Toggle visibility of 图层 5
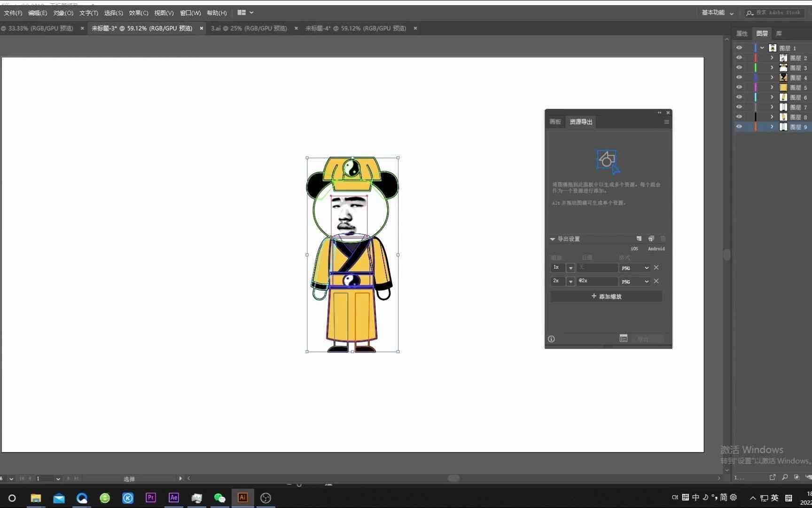The height and width of the screenshot is (508, 812). 739,87
